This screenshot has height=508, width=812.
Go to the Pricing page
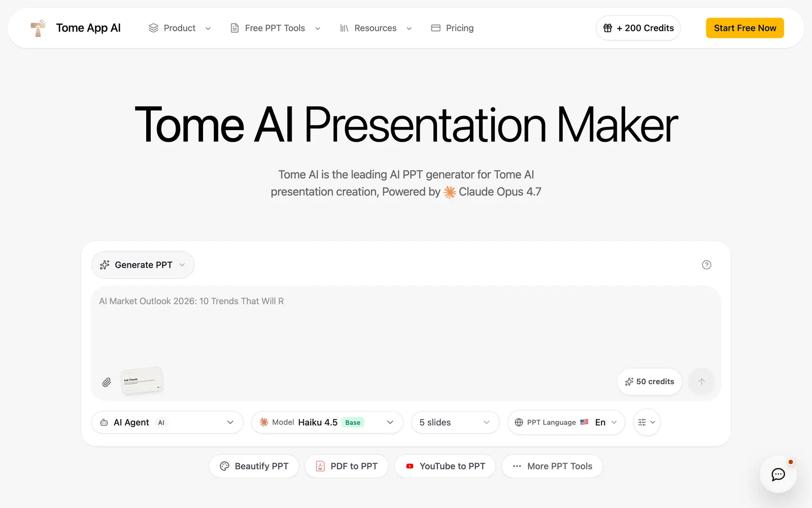click(452, 28)
